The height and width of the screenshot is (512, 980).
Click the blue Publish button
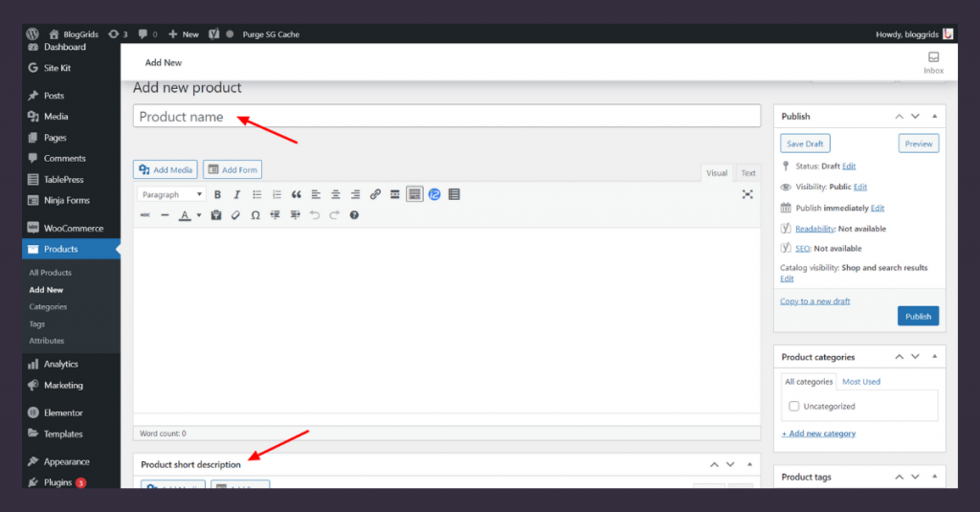(918, 317)
